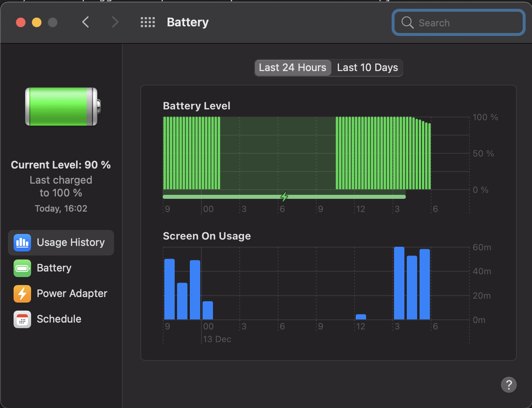The image size is (532, 408).
Task: Click the Battery label in the sidebar
Action: 54,268
